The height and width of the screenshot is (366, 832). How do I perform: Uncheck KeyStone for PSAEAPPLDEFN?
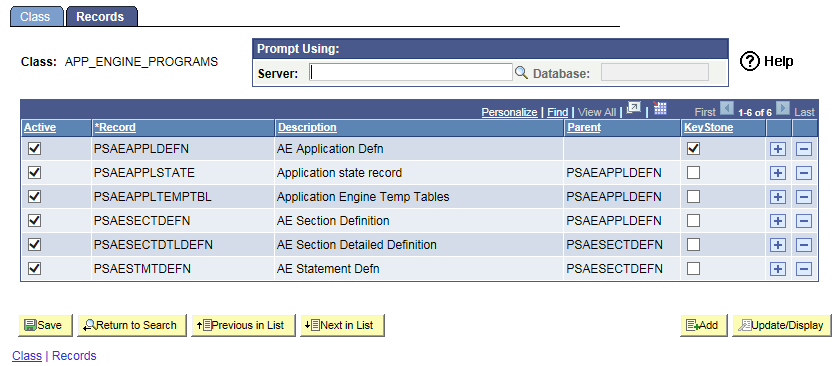(693, 149)
